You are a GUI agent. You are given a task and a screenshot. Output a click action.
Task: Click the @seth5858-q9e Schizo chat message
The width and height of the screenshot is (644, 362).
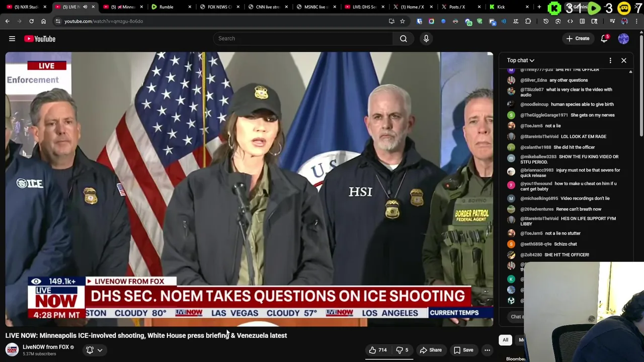[x=567, y=244]
